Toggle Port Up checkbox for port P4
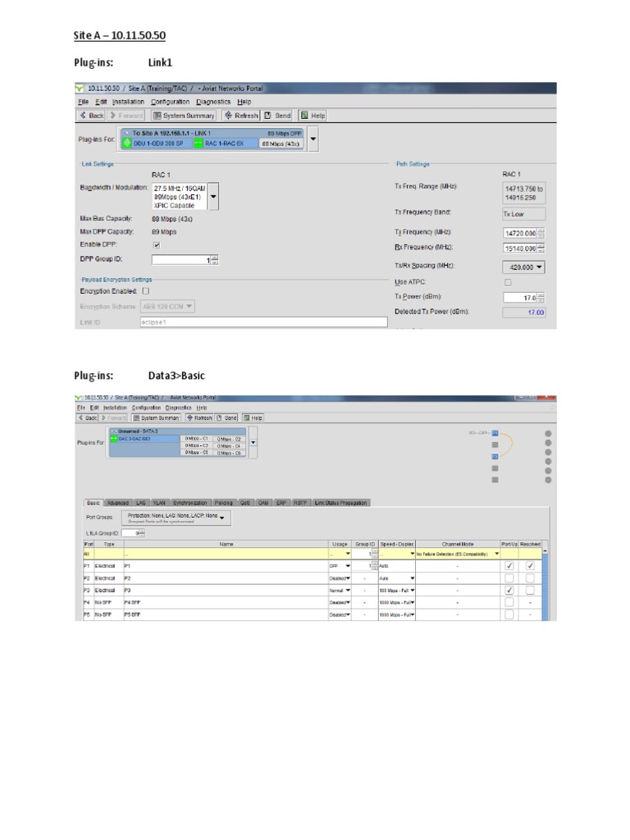The image size is (630, 840). 509,602
